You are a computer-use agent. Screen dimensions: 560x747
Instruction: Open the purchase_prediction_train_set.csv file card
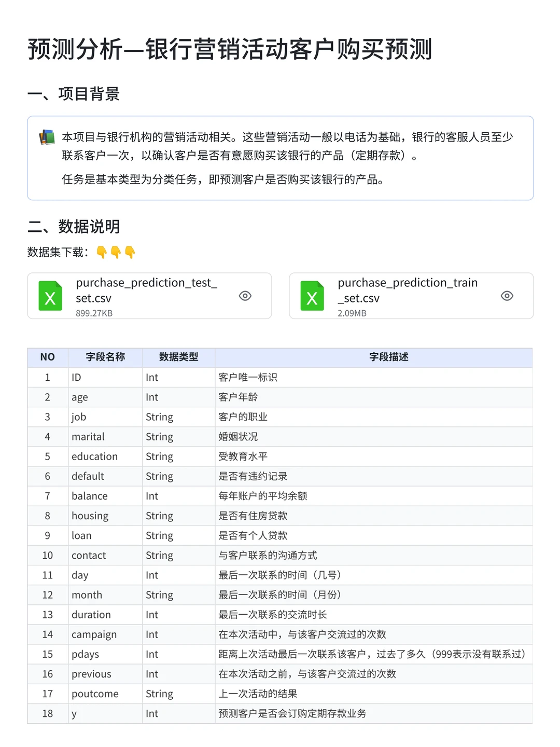[411, 296]
